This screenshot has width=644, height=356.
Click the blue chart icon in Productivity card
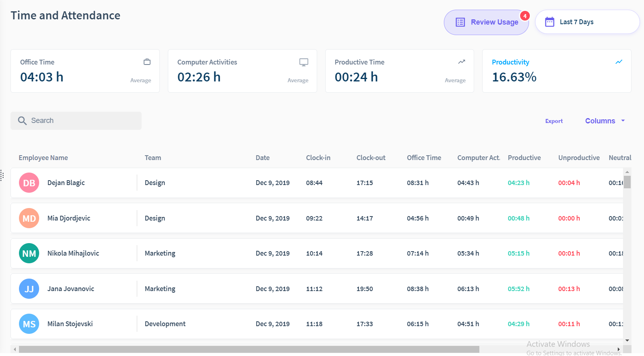click(619, 62)
